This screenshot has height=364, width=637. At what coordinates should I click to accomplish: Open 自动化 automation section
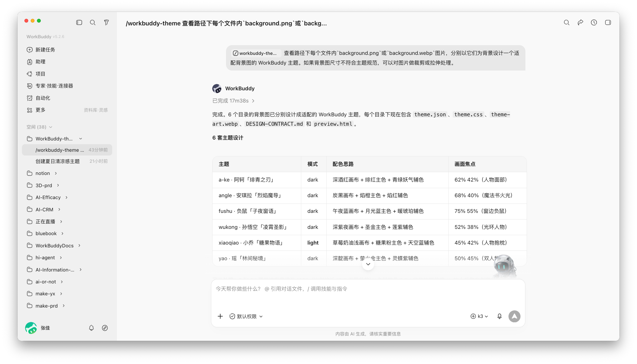pyautogui.click(x=67, y=98)
